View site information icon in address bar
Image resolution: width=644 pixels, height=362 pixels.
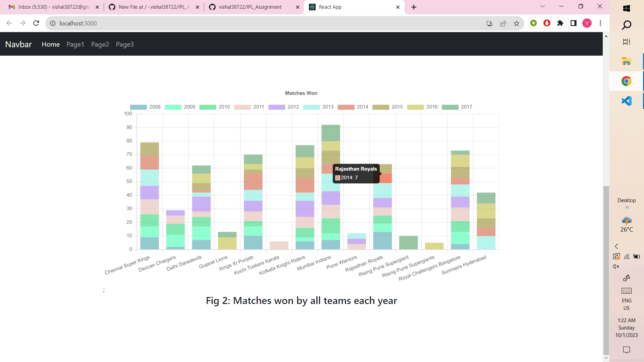pyautogui.click(x=53, y=23)
